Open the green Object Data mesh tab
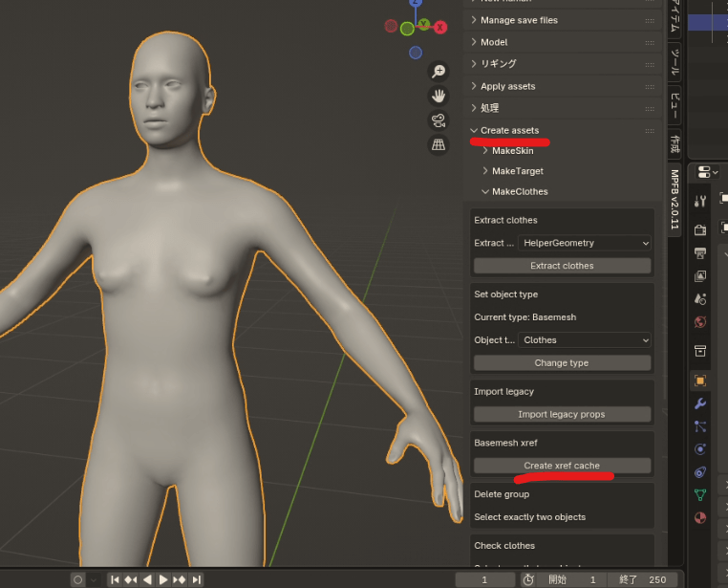This screenshot has width=728, height=588. click(x=700, y=495)
